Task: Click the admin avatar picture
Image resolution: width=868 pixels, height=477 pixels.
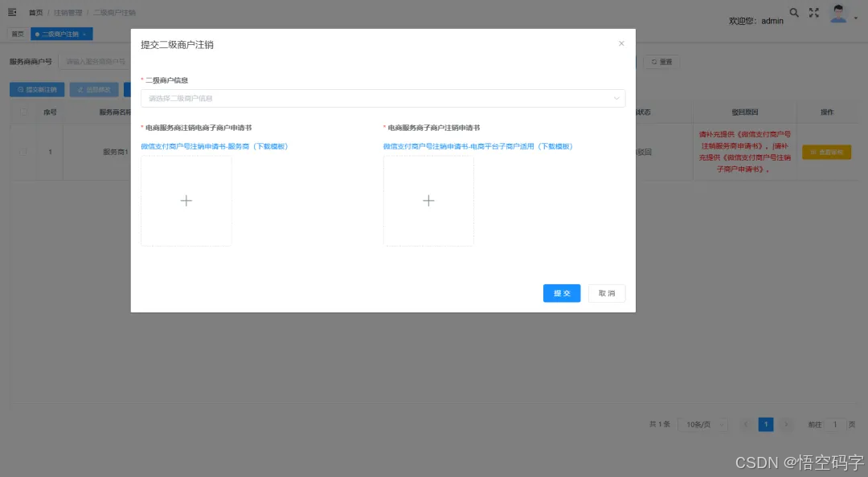Action: pos(838,14)
